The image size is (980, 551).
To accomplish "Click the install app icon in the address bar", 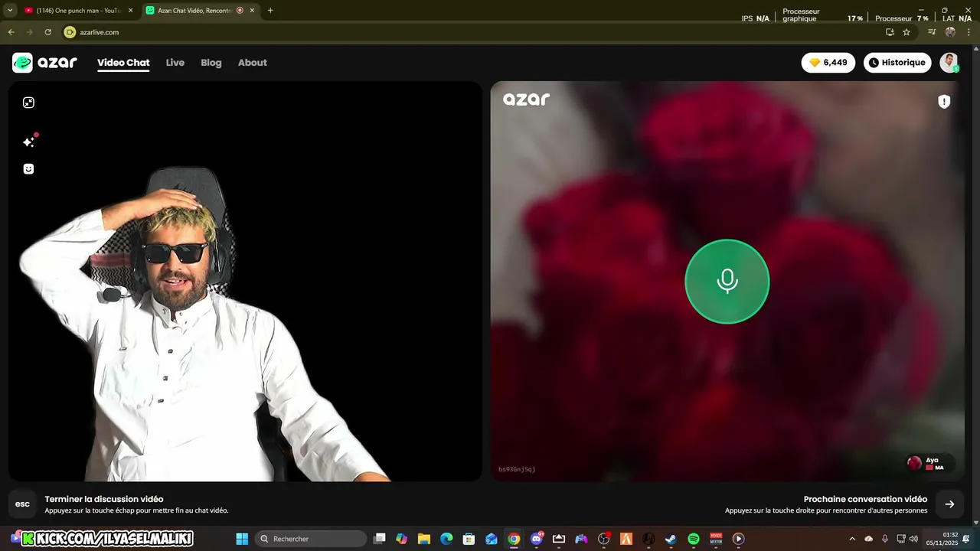I will coord(890,32).
